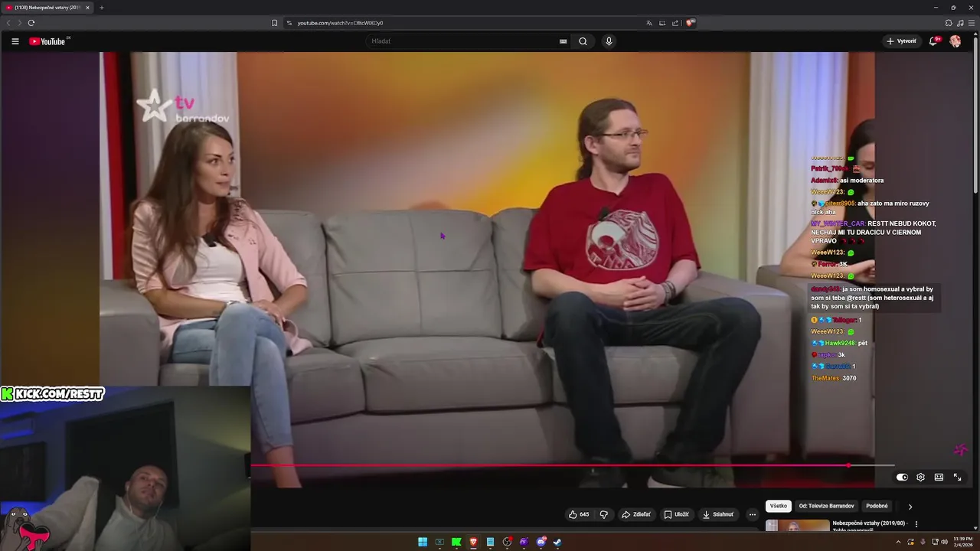Go back with browser back arrow
Screen dimensions: 980x551
pos(8,23)
